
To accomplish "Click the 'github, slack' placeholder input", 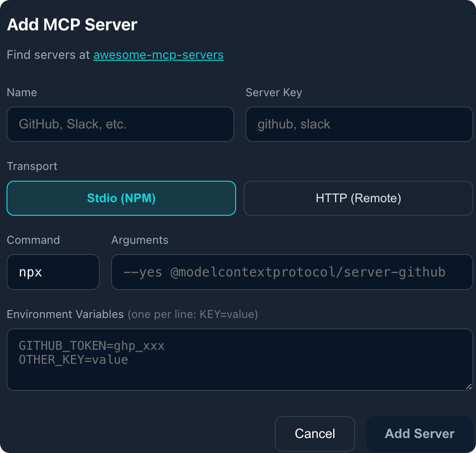I will point(359,124).
